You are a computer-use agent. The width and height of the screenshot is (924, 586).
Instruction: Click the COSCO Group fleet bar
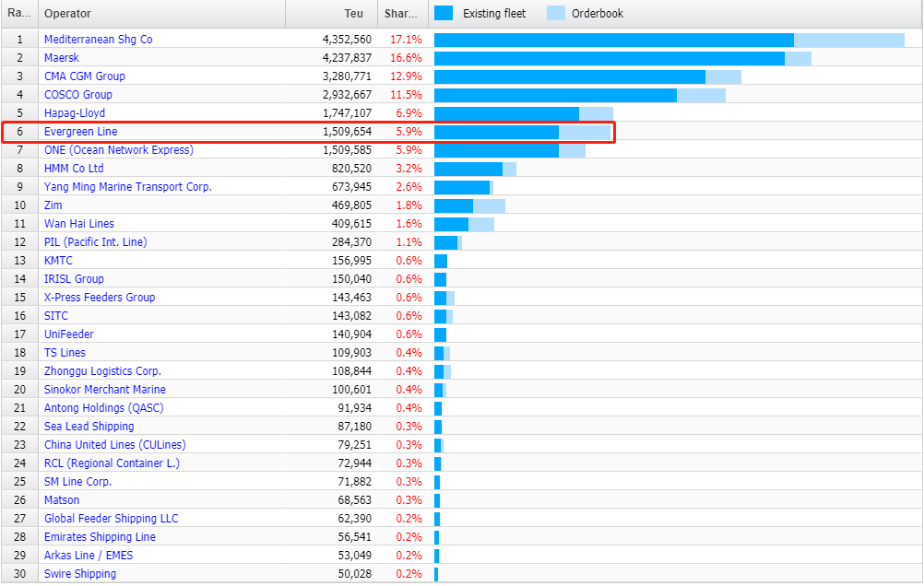click(x=556, y=96)
